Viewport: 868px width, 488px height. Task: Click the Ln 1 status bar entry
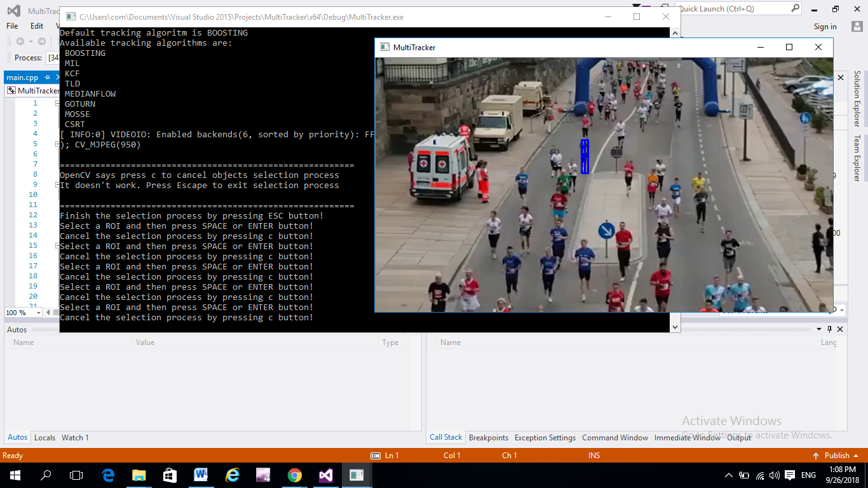391,456
